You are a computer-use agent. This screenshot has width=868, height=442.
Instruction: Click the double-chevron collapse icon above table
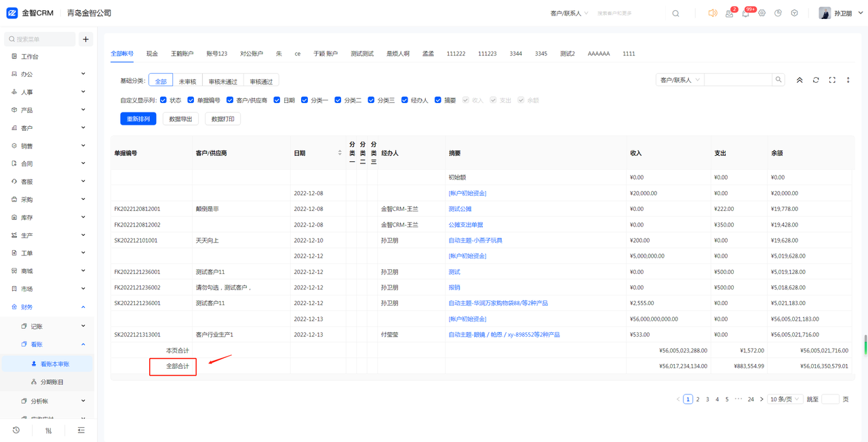[x=800, y=80]
